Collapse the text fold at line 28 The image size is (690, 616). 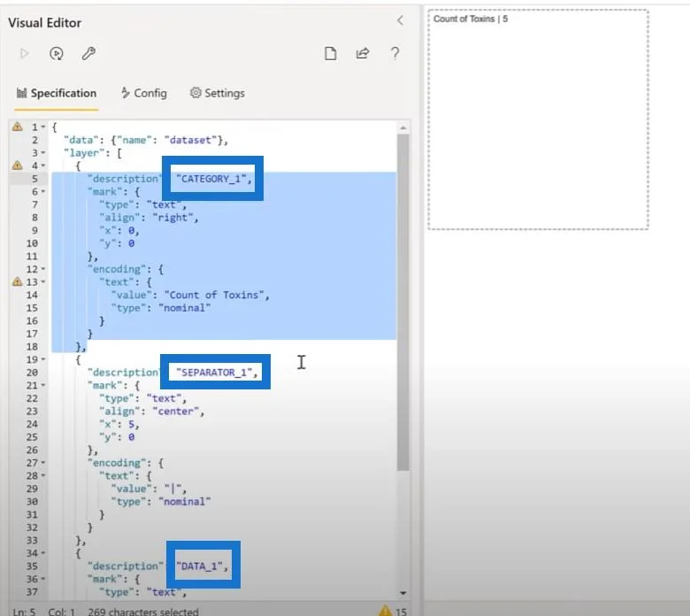click(x=43, y=475)
